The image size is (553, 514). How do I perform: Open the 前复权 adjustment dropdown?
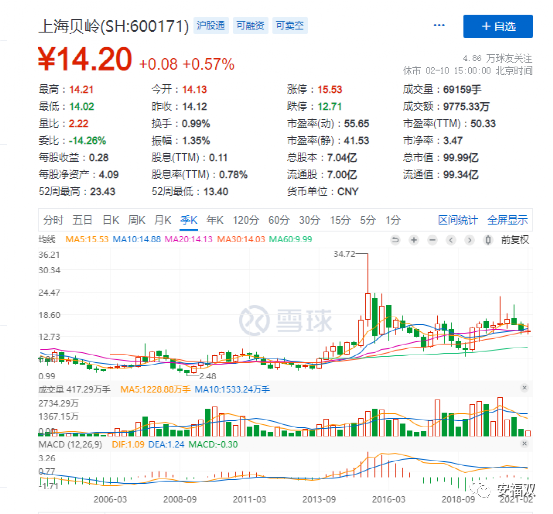point(515,240)
